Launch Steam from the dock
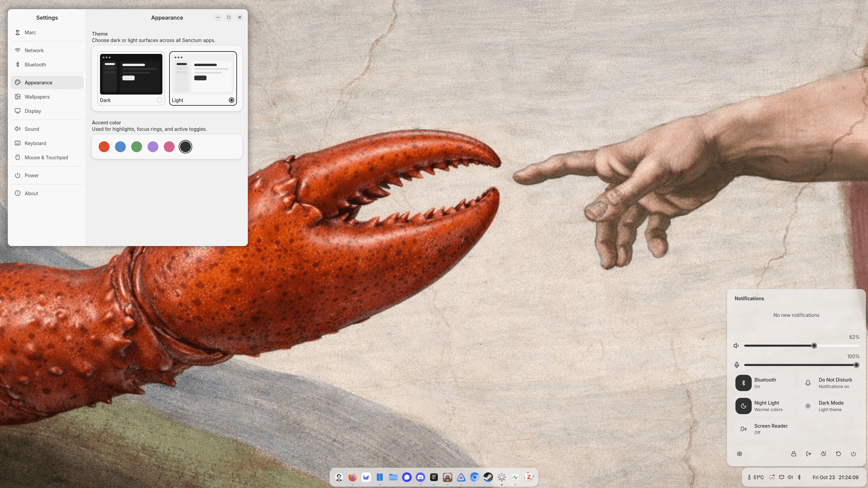The image size is (868, 488). click(488, 477)
